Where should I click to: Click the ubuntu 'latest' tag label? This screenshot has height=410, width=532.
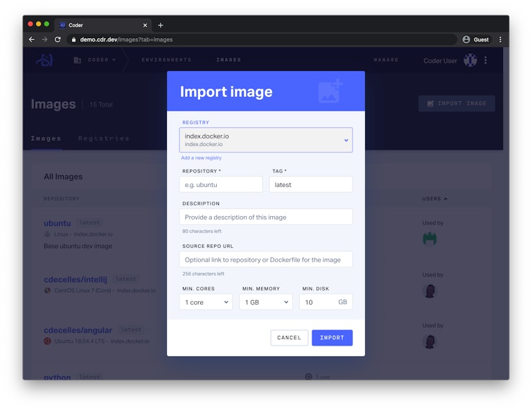pos(89,223)
